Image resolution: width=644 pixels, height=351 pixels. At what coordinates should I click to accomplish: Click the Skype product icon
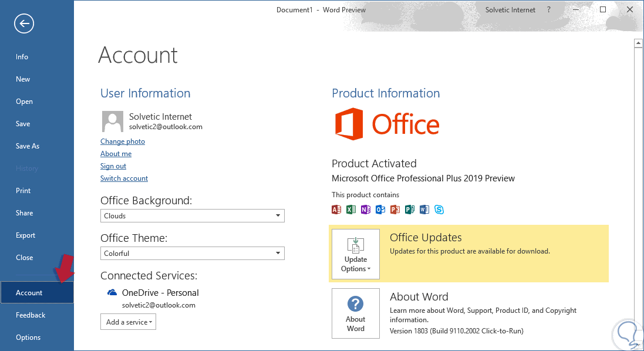(x=439, y=210)
